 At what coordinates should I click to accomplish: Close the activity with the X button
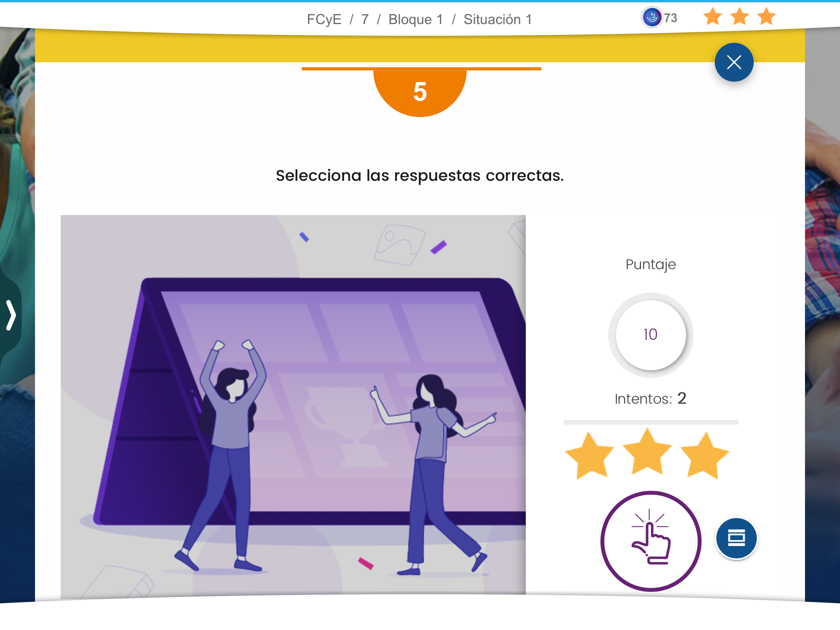pos(734,62)
